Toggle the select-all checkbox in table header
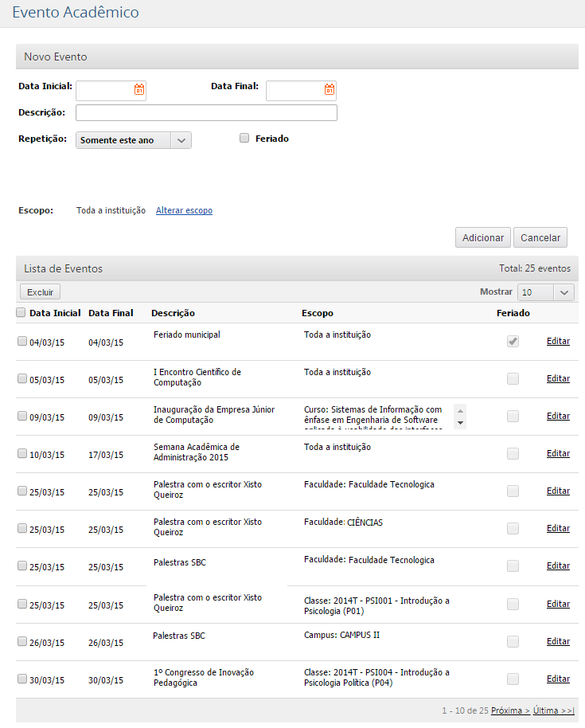 click(x=21, y=313)
